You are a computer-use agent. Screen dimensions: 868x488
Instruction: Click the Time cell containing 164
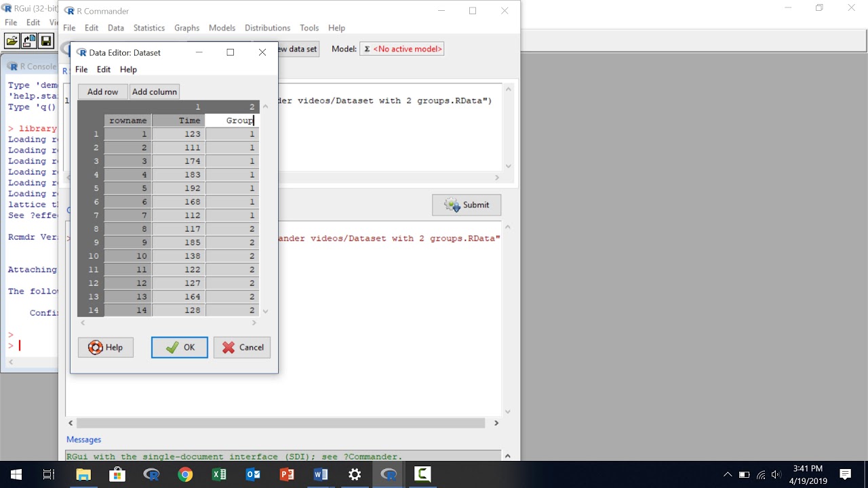pyautogui.click(x=178, y=297)
